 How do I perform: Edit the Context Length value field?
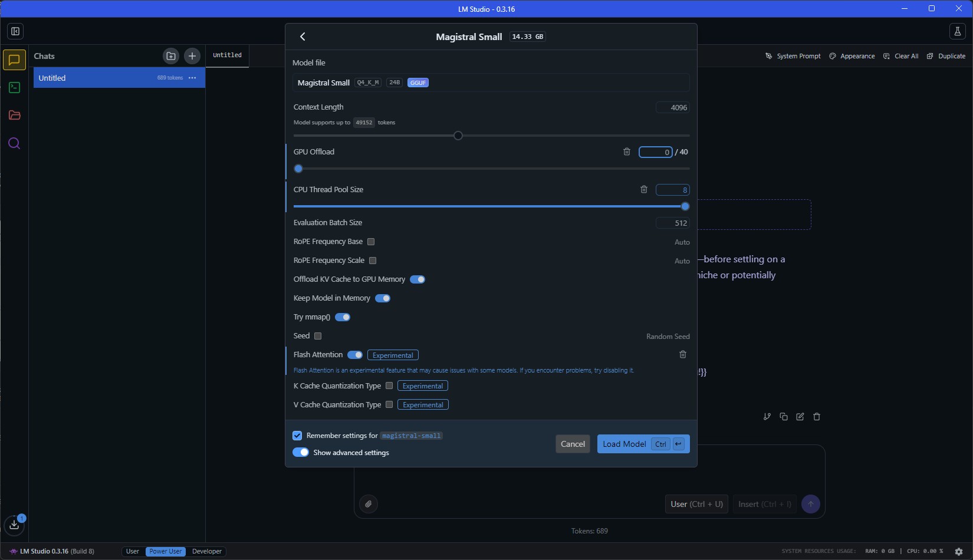pos(673,107)
